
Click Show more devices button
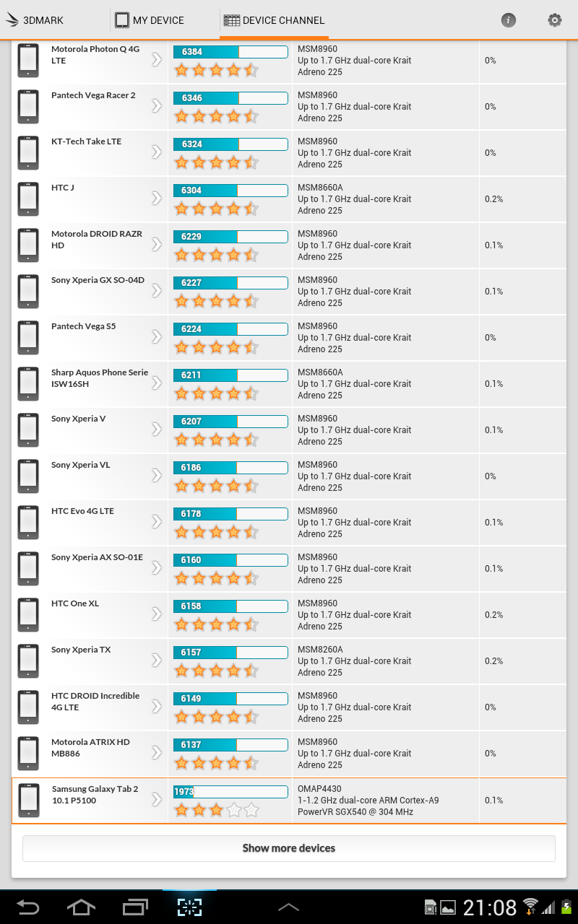pos(289,848)
